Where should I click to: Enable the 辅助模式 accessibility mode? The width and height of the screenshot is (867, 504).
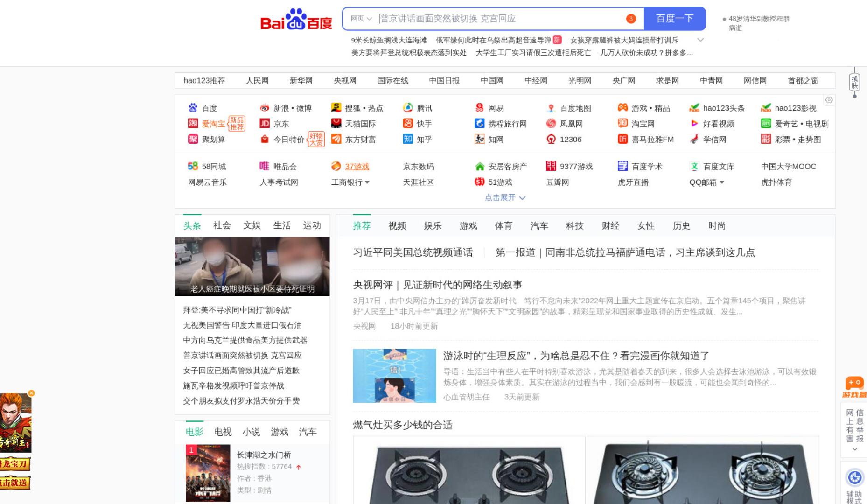[x=854, y=486]
